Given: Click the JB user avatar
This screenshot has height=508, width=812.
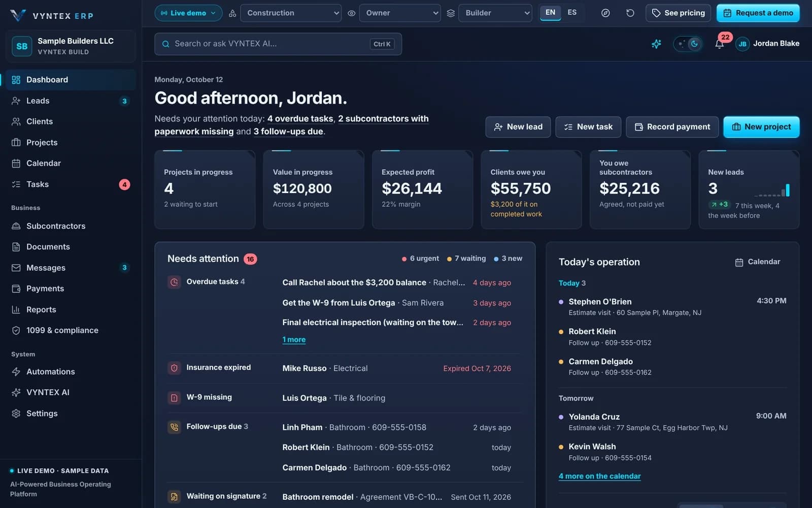Looking at the screenshot, I should [742, 44].
